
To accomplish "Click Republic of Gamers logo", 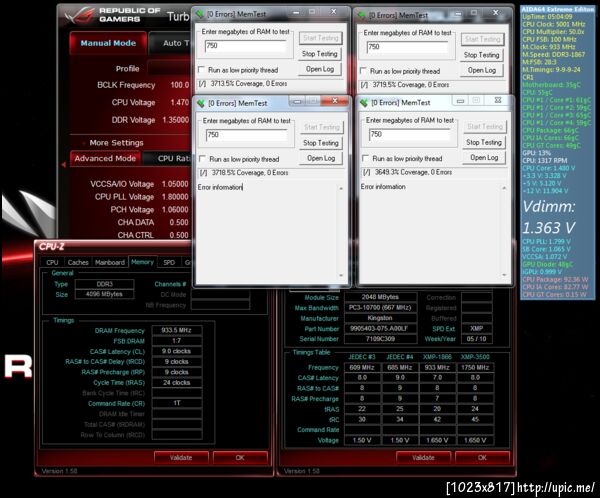I will coord(112,15).
